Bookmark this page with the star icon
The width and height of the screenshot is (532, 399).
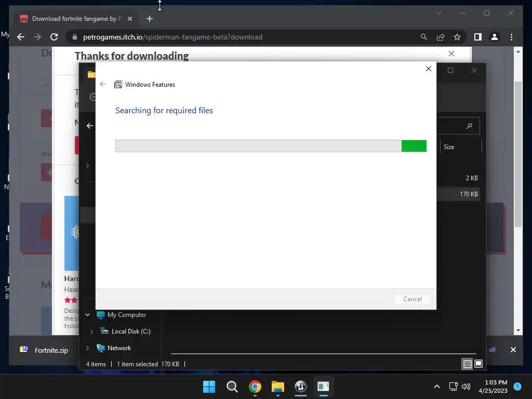pos(457,37)
